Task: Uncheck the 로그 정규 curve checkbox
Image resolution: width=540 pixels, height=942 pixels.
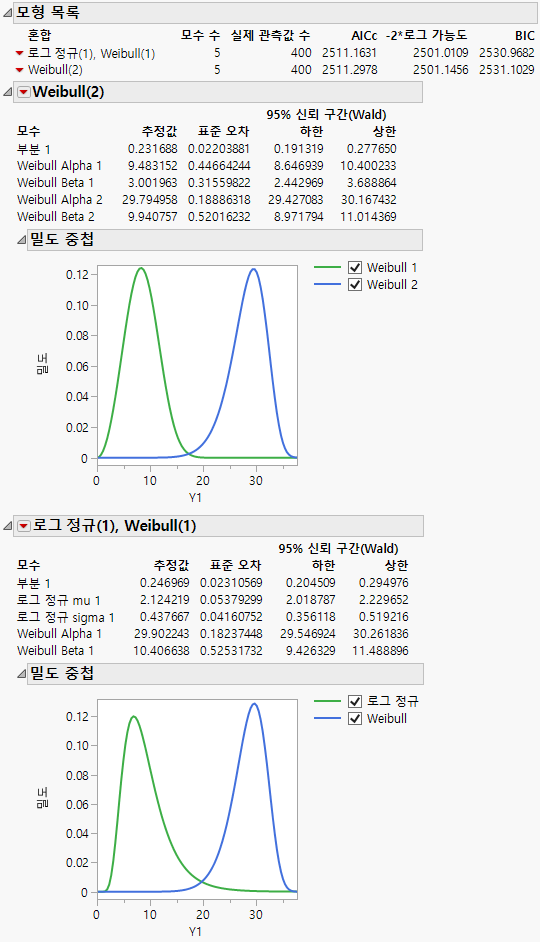Action: tap(355, 701)
